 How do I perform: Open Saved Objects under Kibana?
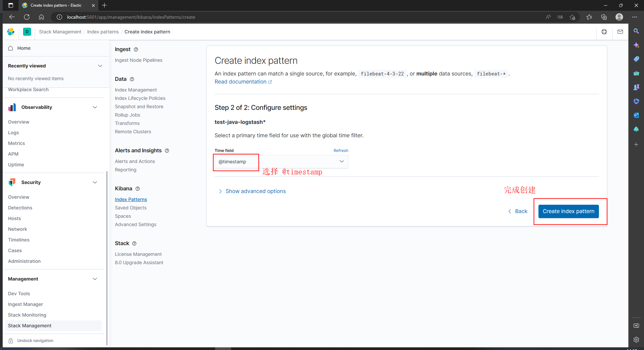pyautogui.click(x=131, y=208)
